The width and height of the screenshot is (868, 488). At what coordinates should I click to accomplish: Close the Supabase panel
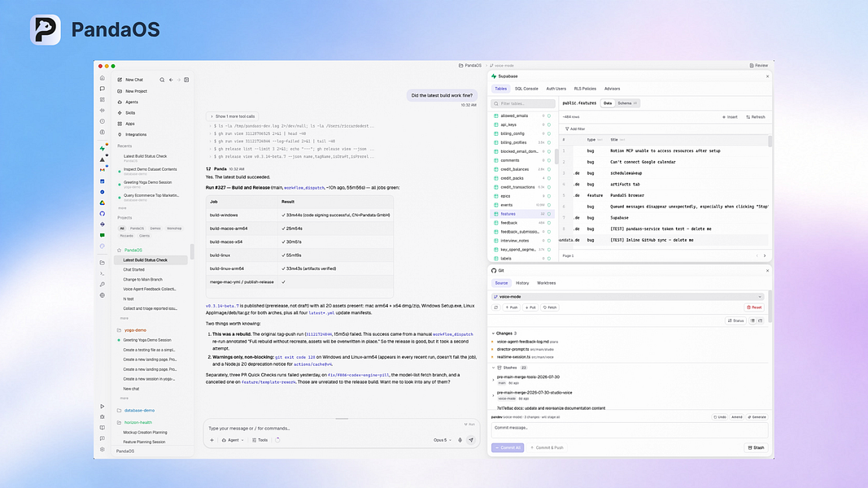tap(767, 76)
